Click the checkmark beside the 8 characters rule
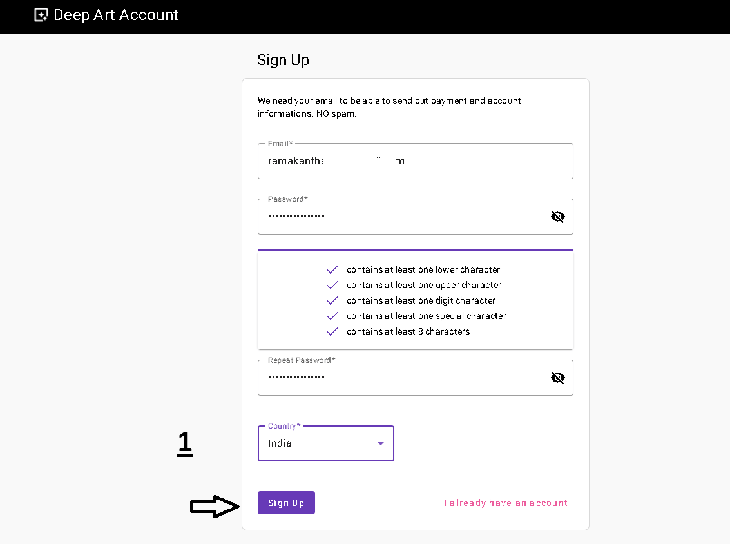730x544 pixels. coord(332,331)
